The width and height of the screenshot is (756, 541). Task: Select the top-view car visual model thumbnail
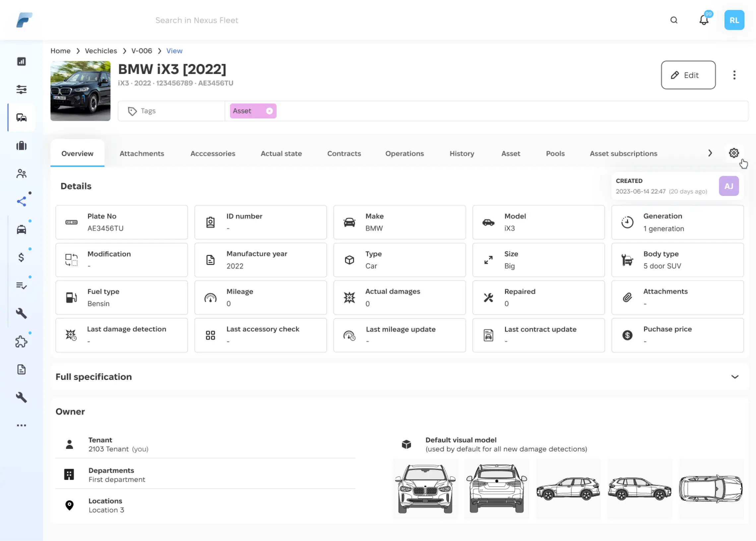(711, 489)
